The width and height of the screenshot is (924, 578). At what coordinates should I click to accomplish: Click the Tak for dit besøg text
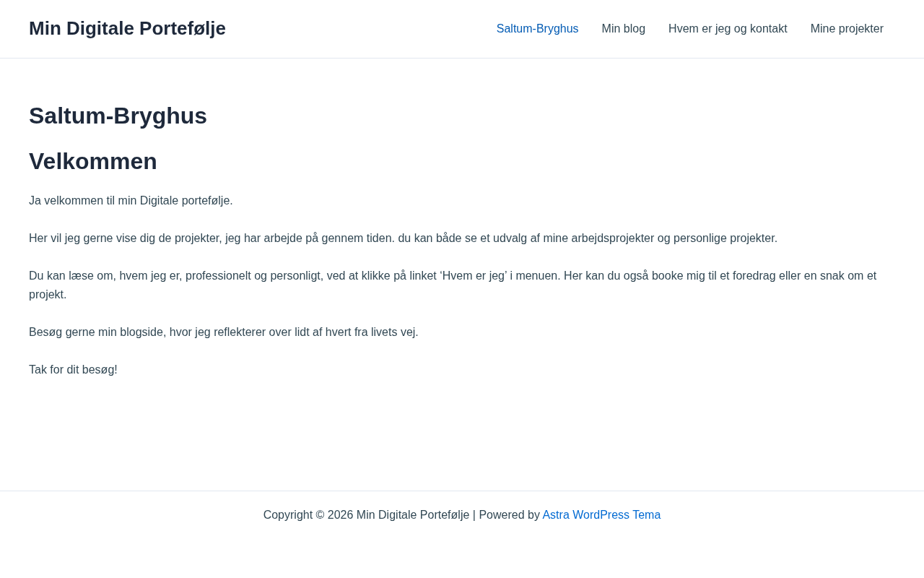73,370
